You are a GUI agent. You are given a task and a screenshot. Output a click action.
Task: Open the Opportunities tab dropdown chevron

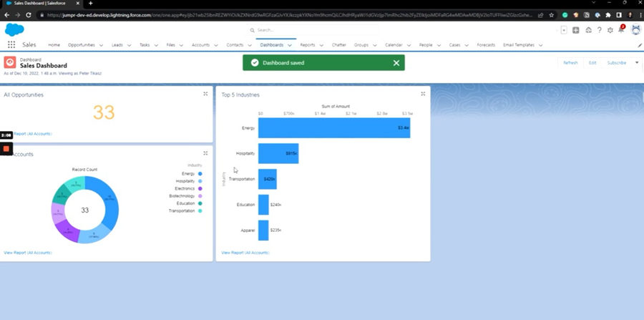click(x=101, y=45)
